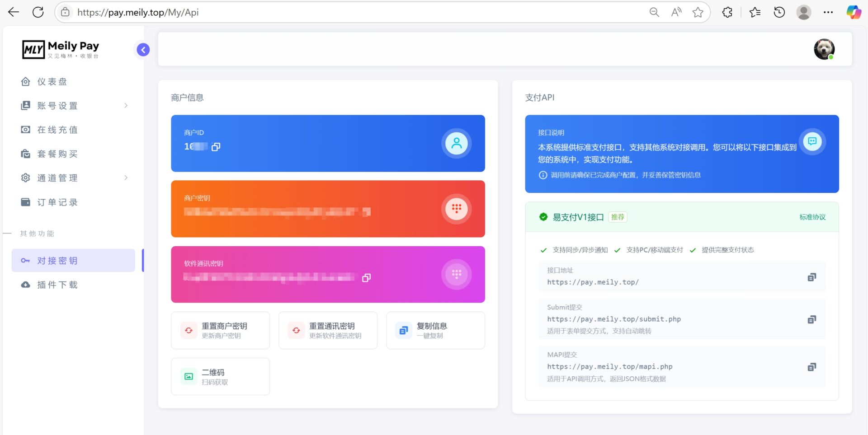Copy the MAPI提交 endpoint URL
Viewport: 868px width, 435px height.
(x=811, y=367)
